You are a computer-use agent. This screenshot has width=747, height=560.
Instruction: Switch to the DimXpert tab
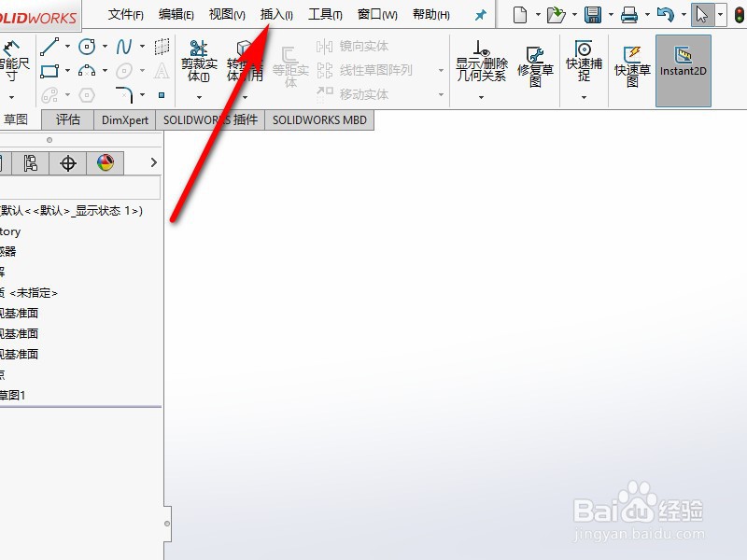[125, 119]
